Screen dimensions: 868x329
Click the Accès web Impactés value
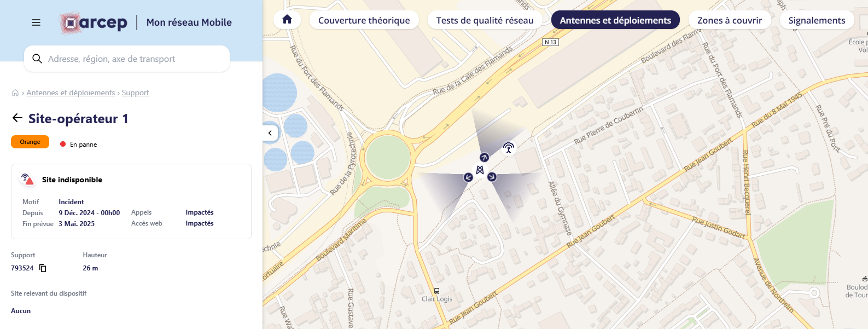(x=200, y=223)
